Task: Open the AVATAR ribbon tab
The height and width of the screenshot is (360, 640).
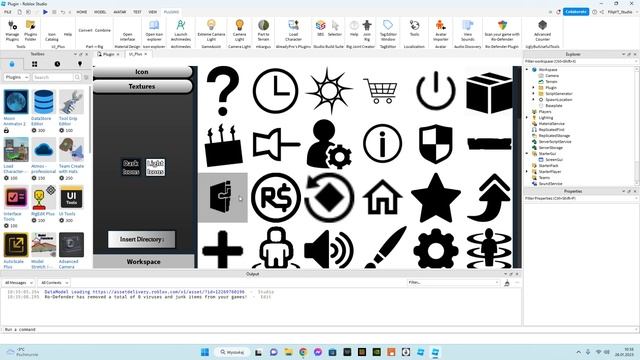Action: pyautogui.click(x=120, y=12)
